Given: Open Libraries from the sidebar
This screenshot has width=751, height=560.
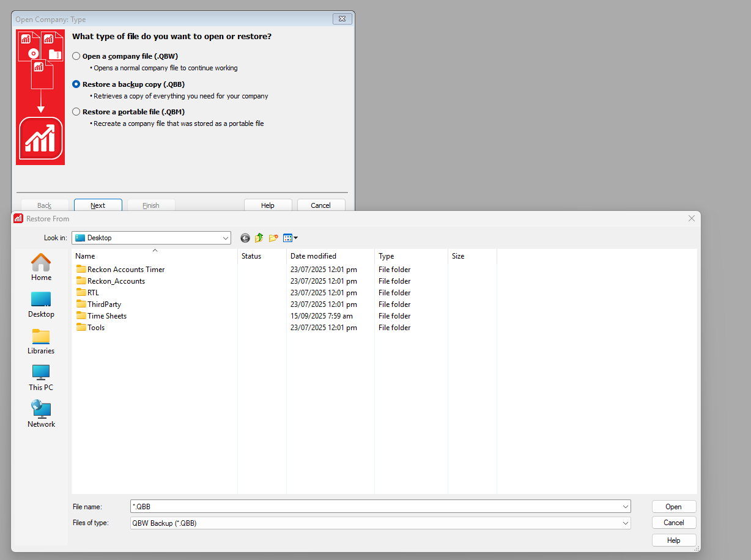Looking at the screenshot, I should tap(40, 341).
